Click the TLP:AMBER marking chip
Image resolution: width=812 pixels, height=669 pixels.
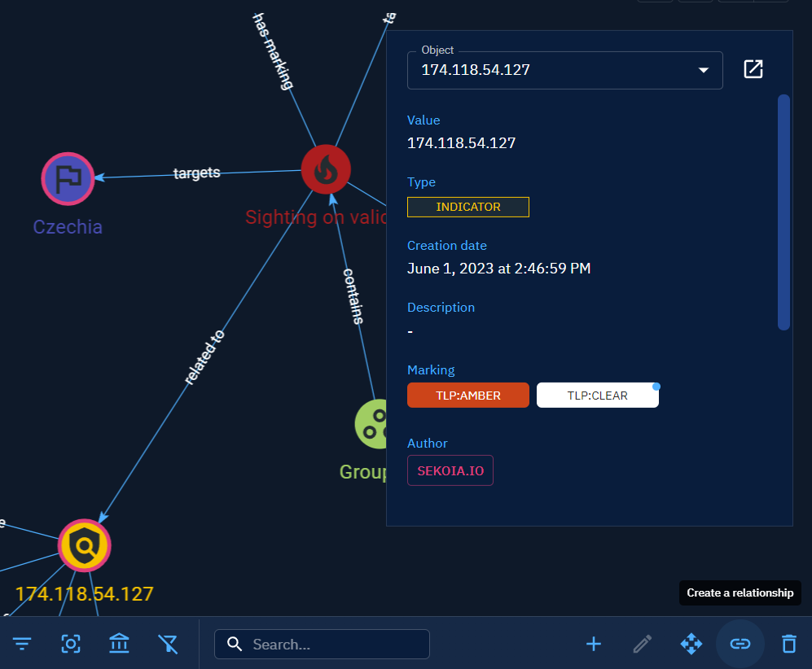click(467, 396)
